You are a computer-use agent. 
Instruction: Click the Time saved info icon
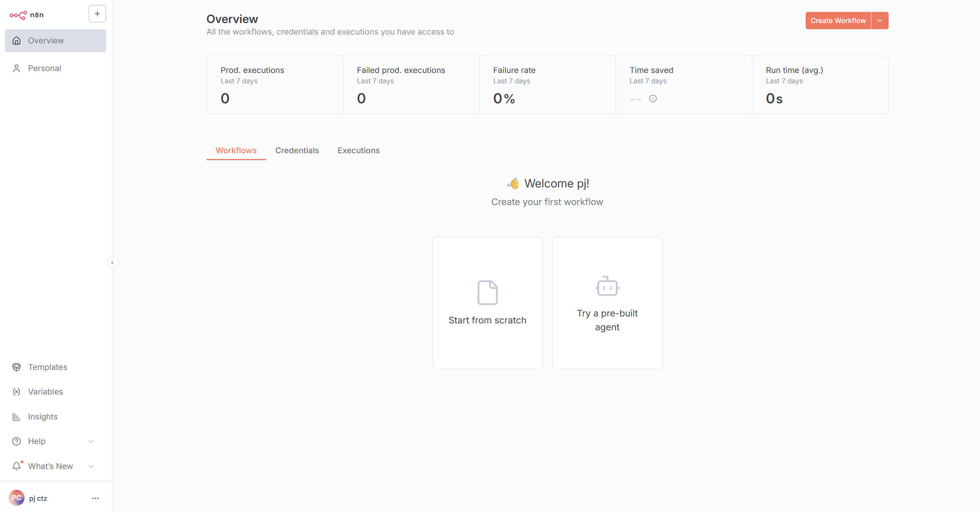coord(653,99)
